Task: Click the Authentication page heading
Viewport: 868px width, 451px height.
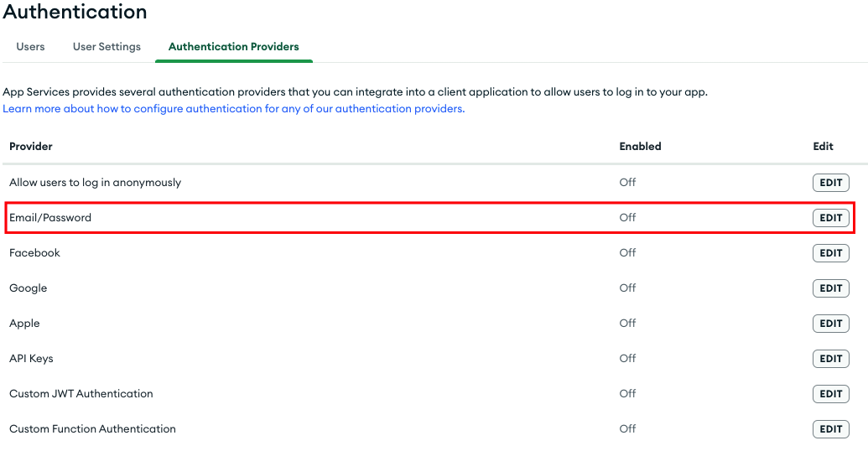Action: [x=75, y=12]
